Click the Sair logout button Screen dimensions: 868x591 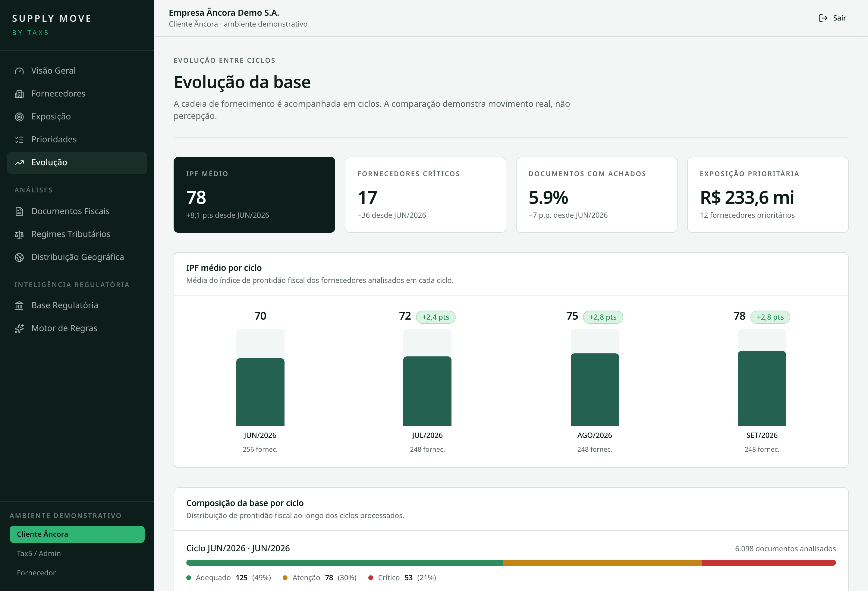point(832,18)
